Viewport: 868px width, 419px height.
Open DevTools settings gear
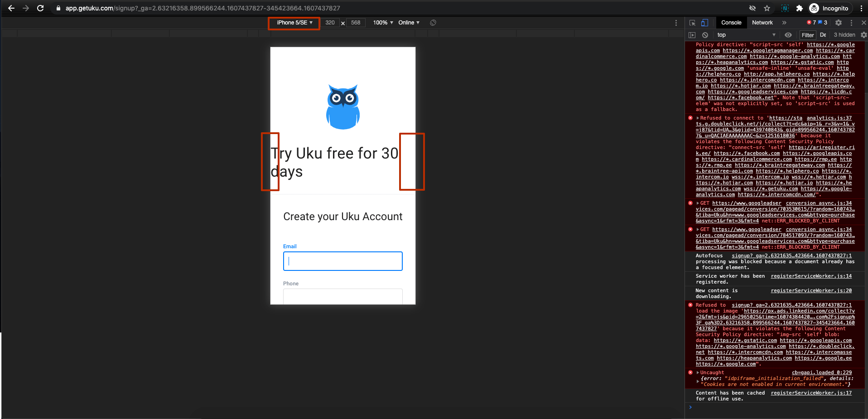[x=839, y=23]
